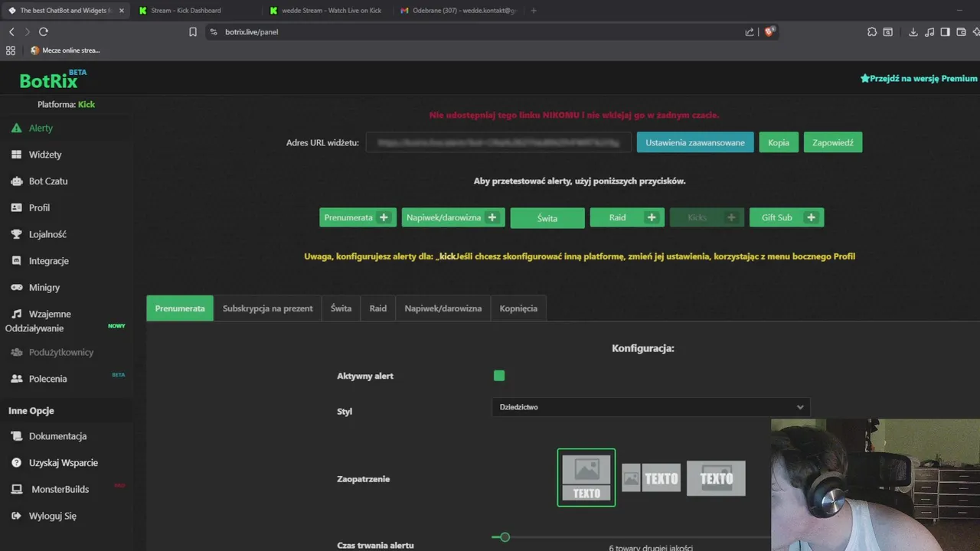Click Uzyskaj Wsparcie help entry

(63, 463)
